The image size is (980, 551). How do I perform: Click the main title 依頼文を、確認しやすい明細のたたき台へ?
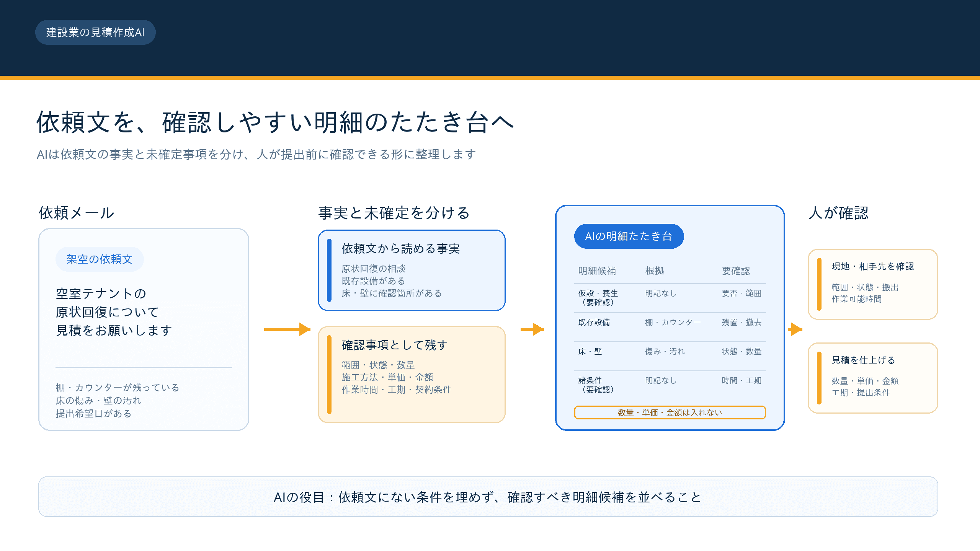click(x=275, y=122)
